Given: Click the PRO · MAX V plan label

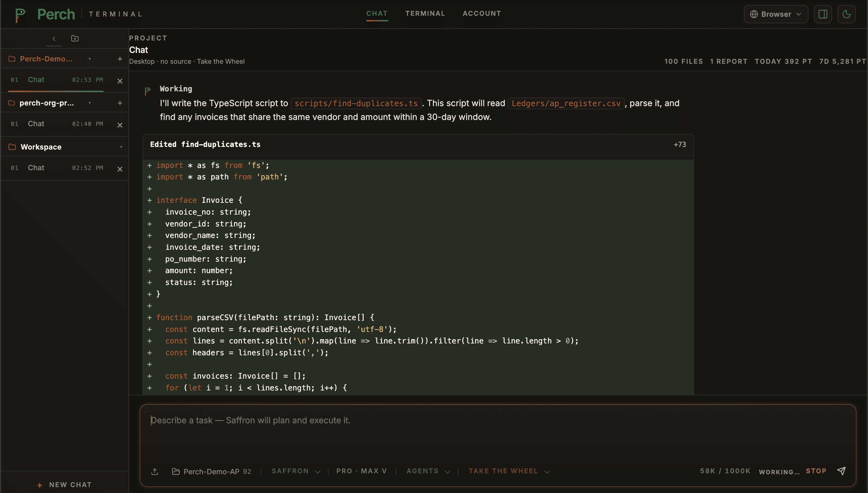Looking at the screenshot, I should pos(361,471).
